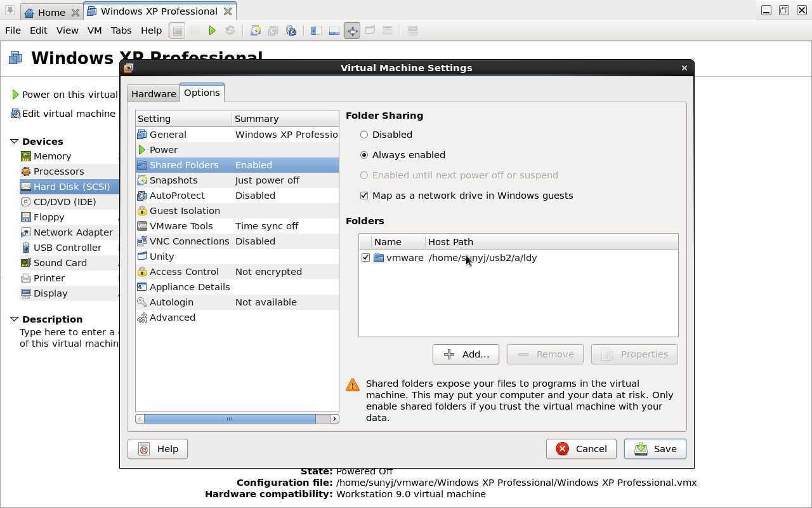Click the USB Controller device icon

pos(26,248)
